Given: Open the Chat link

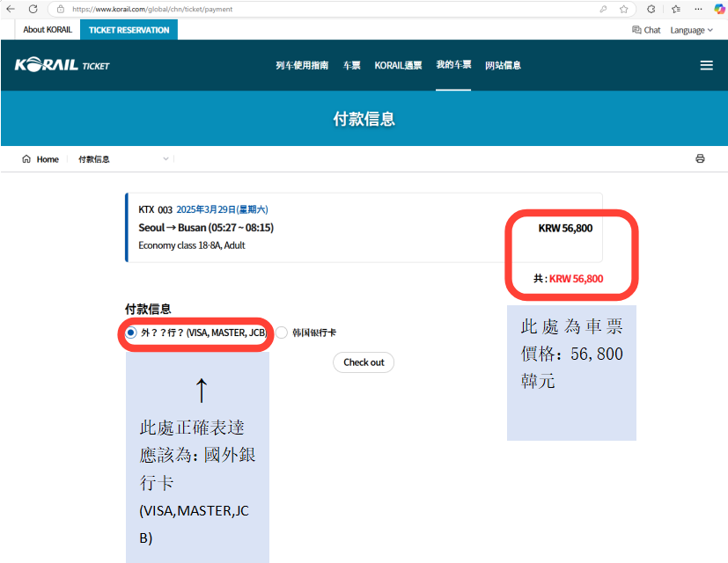Looking at the screenshot, I should click(x=646, y=30).
